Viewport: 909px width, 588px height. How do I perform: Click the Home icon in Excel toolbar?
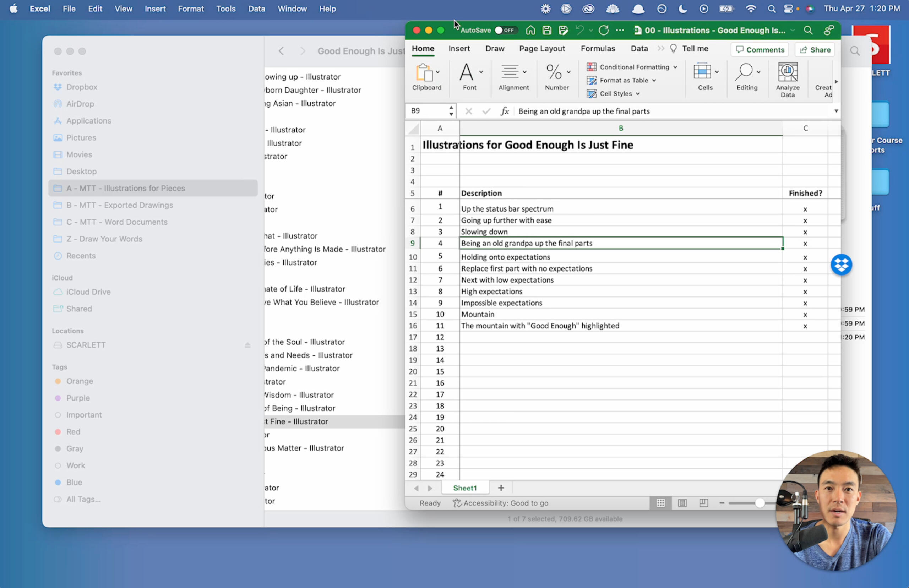point(530,30)
